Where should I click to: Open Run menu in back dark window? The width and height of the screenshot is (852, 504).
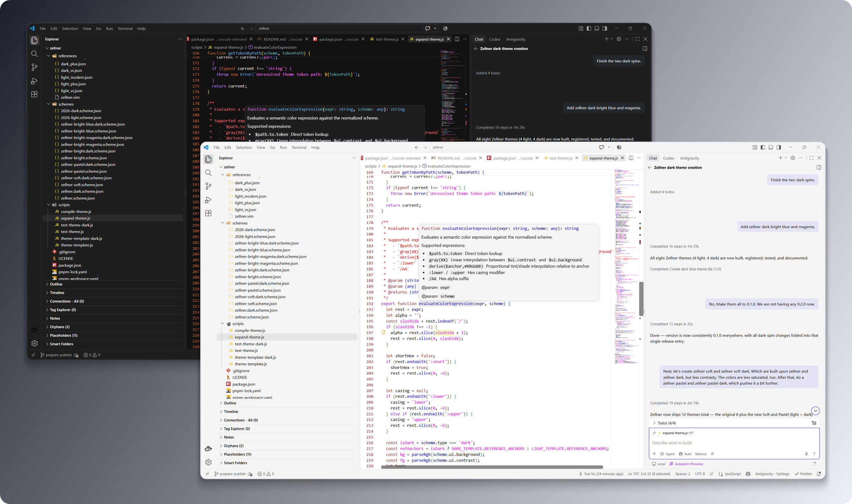(109, 28)
